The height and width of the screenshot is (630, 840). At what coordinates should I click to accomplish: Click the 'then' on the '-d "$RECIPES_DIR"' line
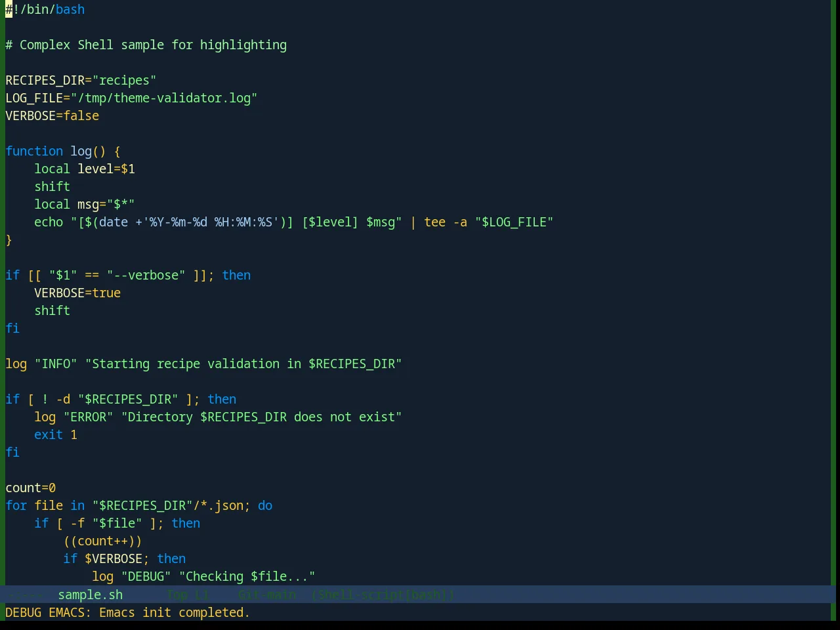point(222,399)
